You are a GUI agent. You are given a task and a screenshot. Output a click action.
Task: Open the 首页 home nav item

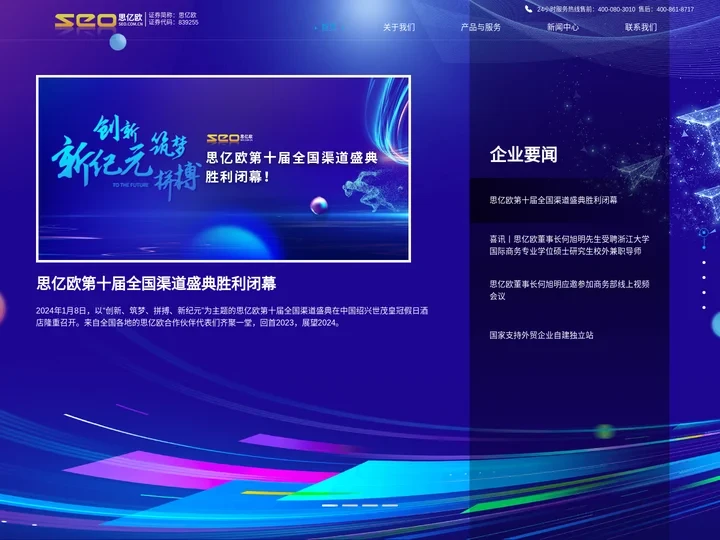(x=329, y=28)
